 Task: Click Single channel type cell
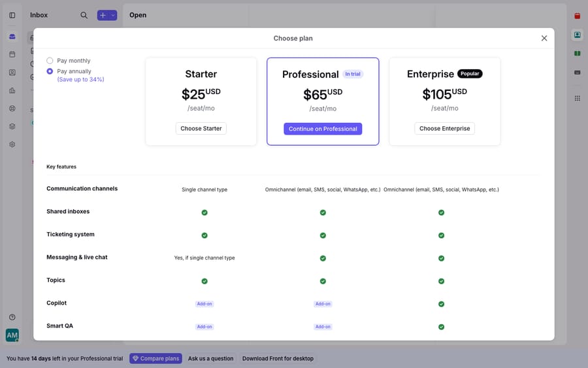[x=204, y=190]
